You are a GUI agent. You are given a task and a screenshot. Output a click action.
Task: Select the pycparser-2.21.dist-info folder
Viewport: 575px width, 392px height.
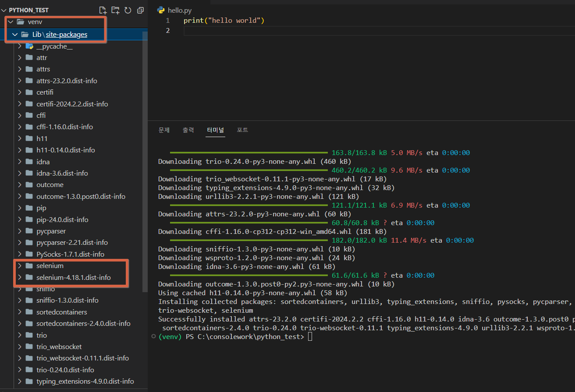[x=72, y=242]
